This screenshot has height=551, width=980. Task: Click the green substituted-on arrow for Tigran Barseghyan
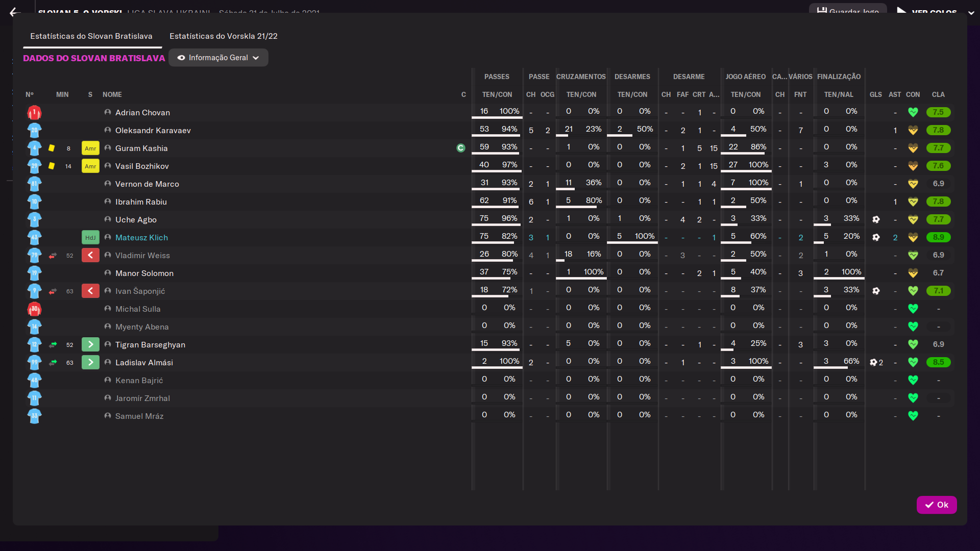coord(90,344)
